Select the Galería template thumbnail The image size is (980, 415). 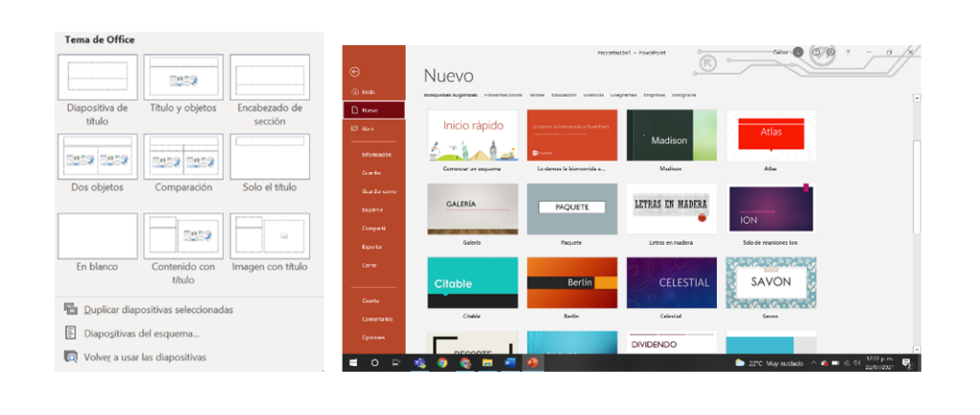click(473, 209)
